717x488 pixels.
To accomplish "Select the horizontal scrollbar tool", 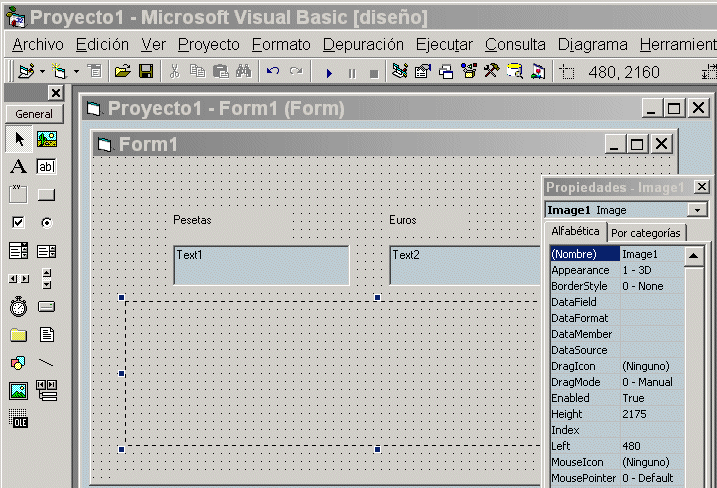I will point(19,279).
